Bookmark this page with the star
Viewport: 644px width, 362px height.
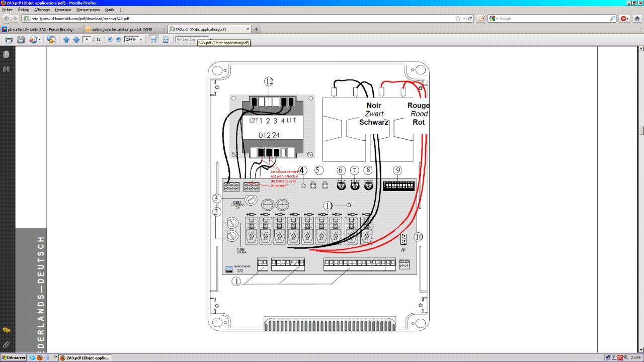point(458,19)
